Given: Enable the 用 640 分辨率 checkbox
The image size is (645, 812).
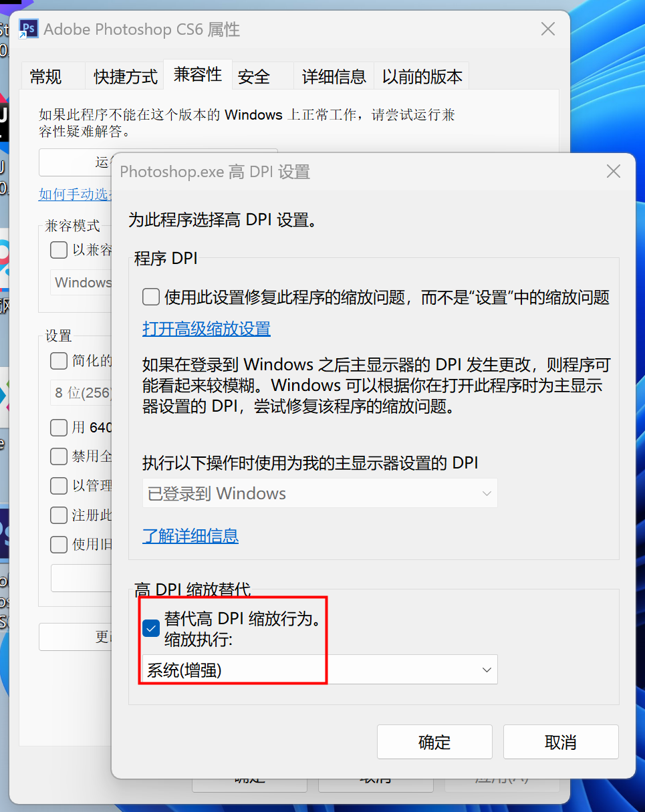Looking at the screenshot, I should coord(59,427).
